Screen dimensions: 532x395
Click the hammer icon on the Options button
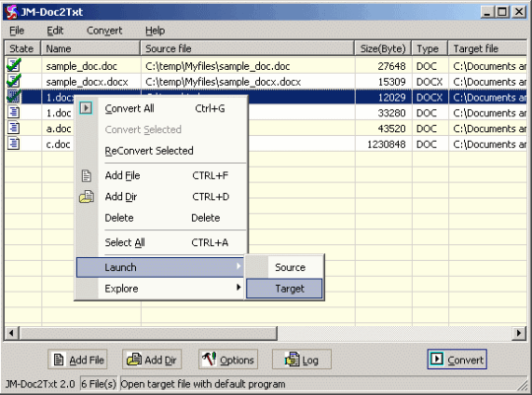click(209, 359)
